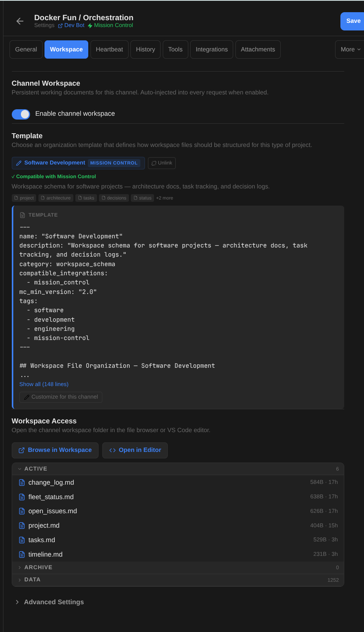Screen dimensions: 364x632
Task: Click the 1252 count for DATA
Action: pos(333,580)
